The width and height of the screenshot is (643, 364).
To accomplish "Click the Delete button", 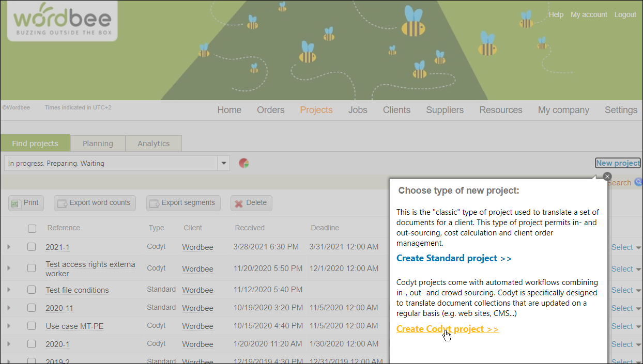I will pyautogui.click(x=251, y=203).
